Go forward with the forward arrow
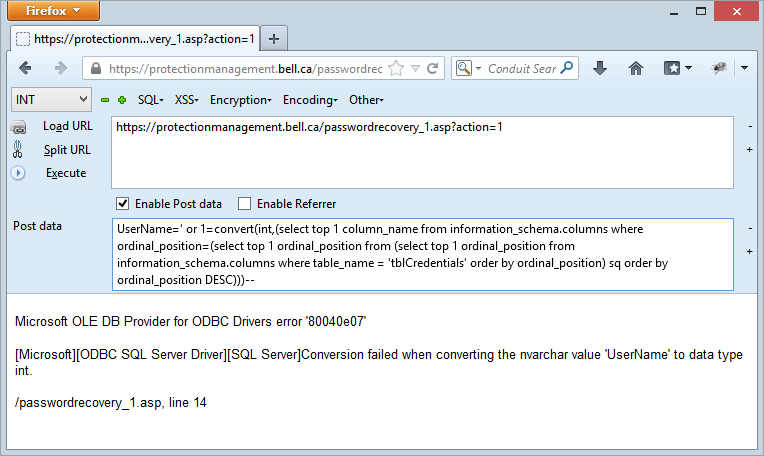Image resolution: width=764 pixels, height=456 pixels. [60, 68]
